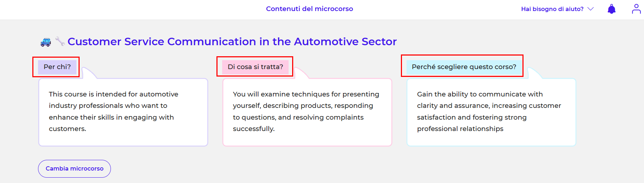Expand the help chevron arrow
This screenshot has height=183, width=644.
click(x=591, y=9)
